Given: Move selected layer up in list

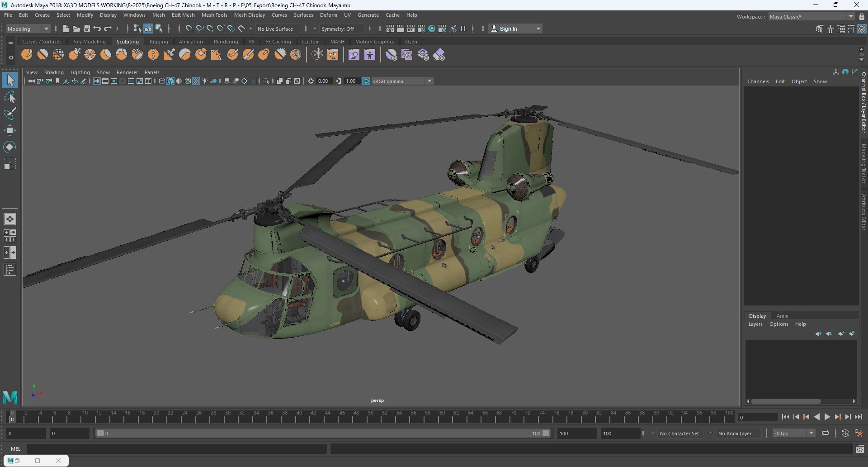Looking at the screenshot, I should click(x=818, y=334).
